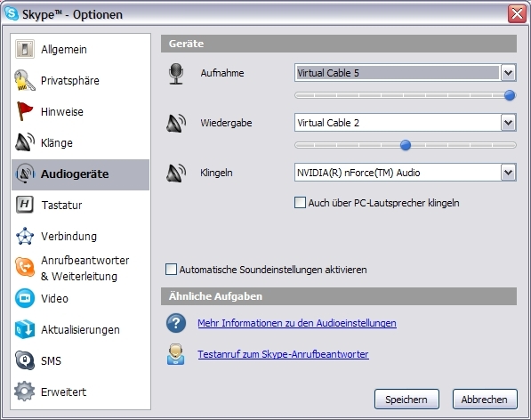Open the Aktualisierungen settings section
Screen dimensions: 531x420
[x=80, y=329]
